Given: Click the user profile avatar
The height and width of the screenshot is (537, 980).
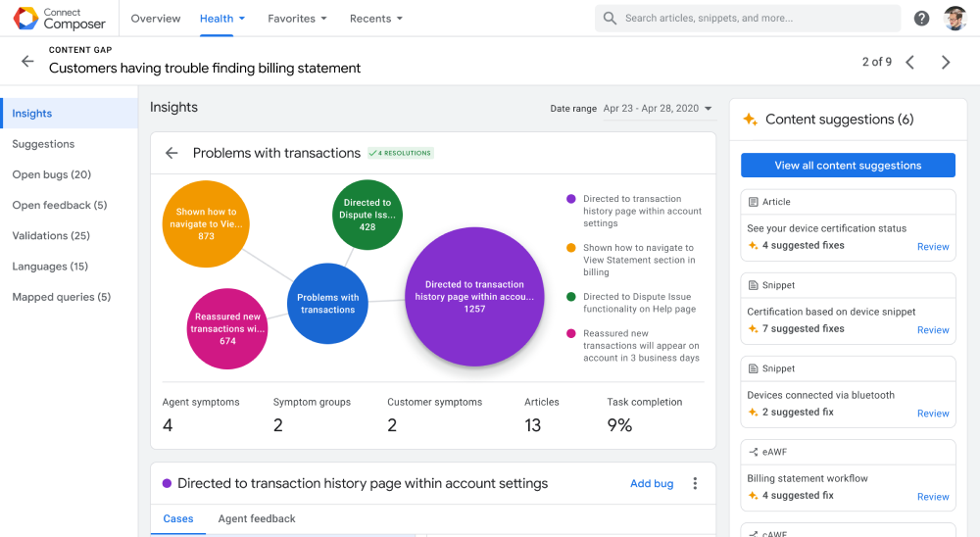Looking at the screenshot, I should (955, 19).
